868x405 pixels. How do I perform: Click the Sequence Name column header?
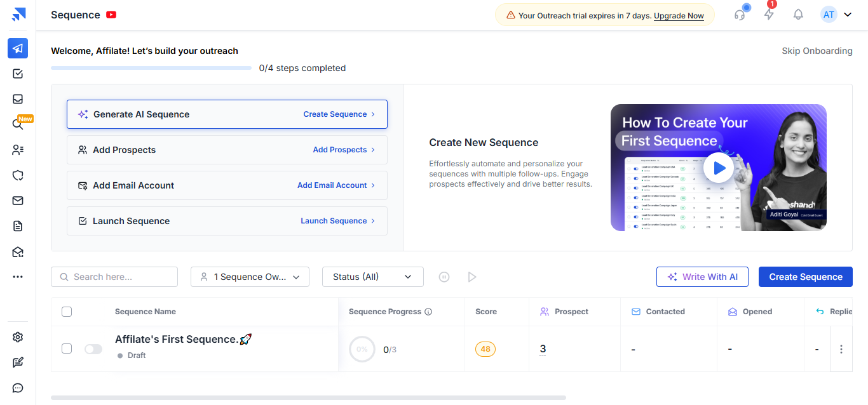146,312
